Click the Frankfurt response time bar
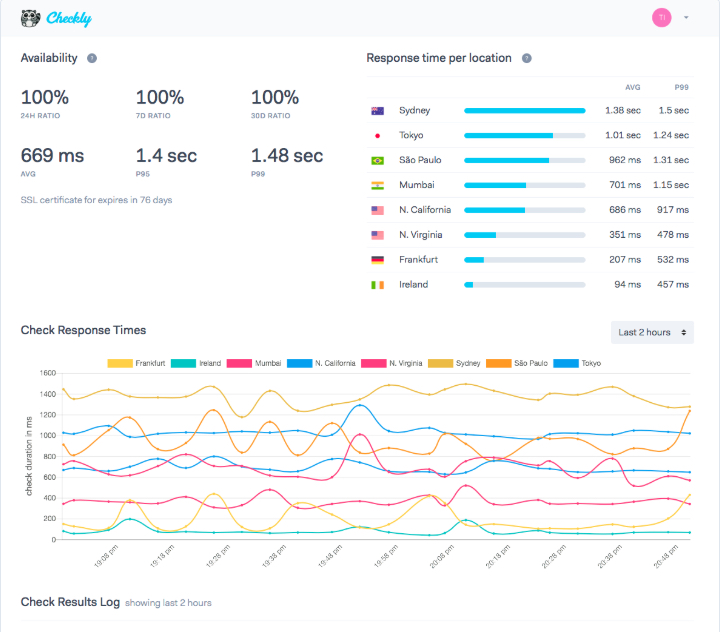 (x=525, y=260)
